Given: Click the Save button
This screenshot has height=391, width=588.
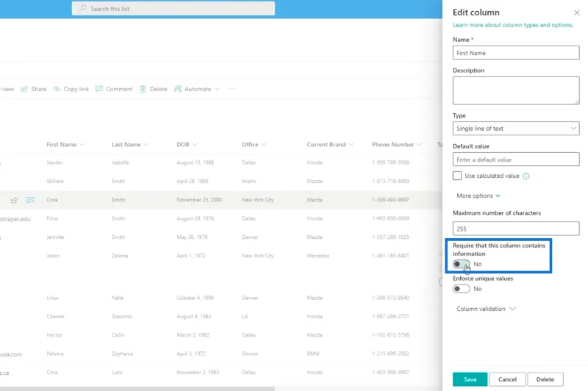Looking at the screenshot, I should tap(470, 379).
